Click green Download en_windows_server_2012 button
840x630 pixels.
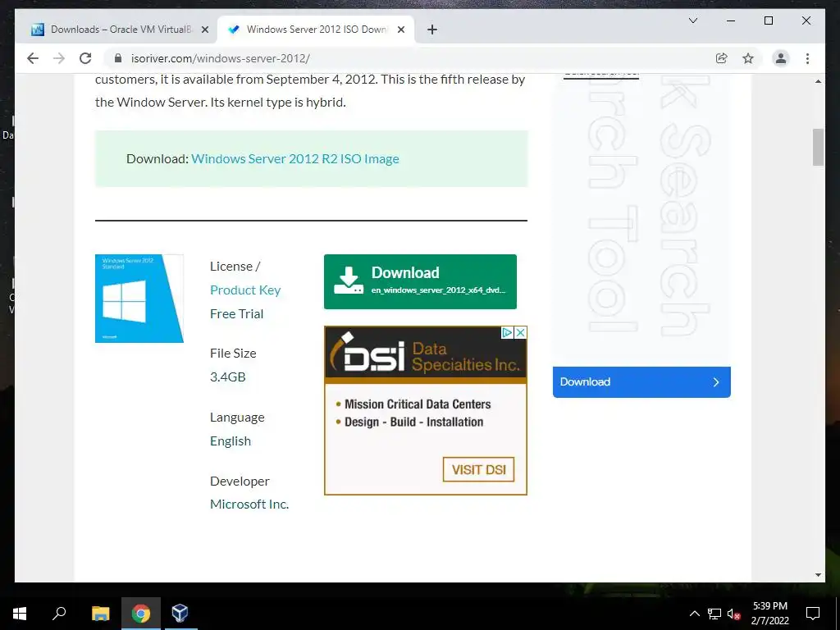click(x=420, y=281)
